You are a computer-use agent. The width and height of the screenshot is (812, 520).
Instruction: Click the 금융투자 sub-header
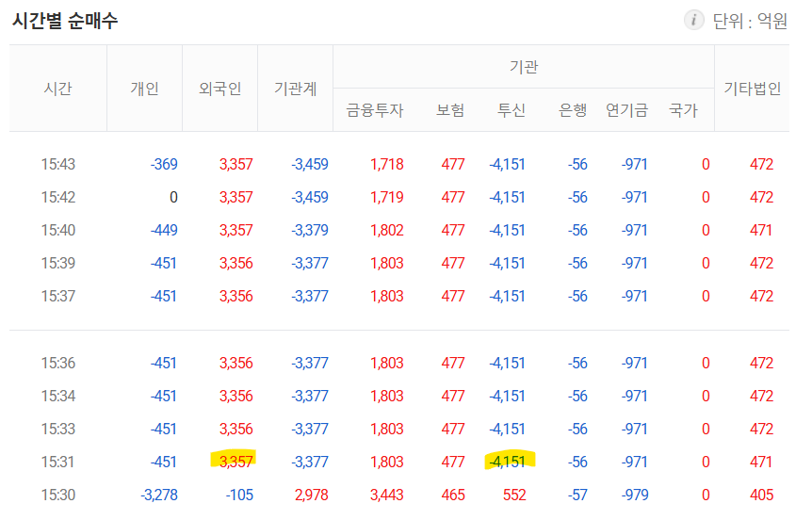coord(374,110)
